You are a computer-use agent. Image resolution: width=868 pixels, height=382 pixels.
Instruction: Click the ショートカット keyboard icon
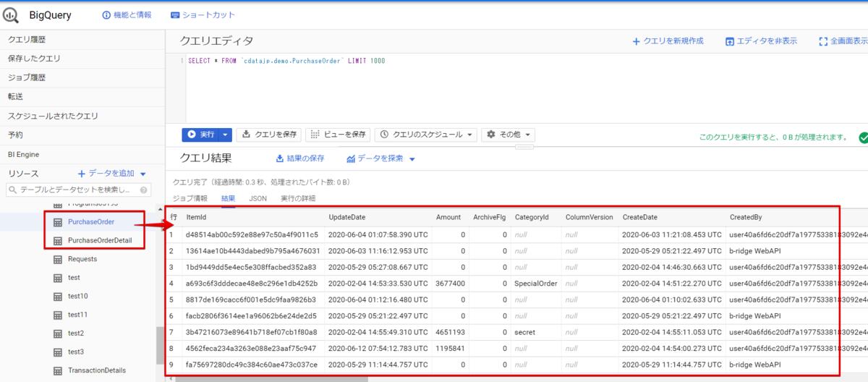[x=176, y=15]
